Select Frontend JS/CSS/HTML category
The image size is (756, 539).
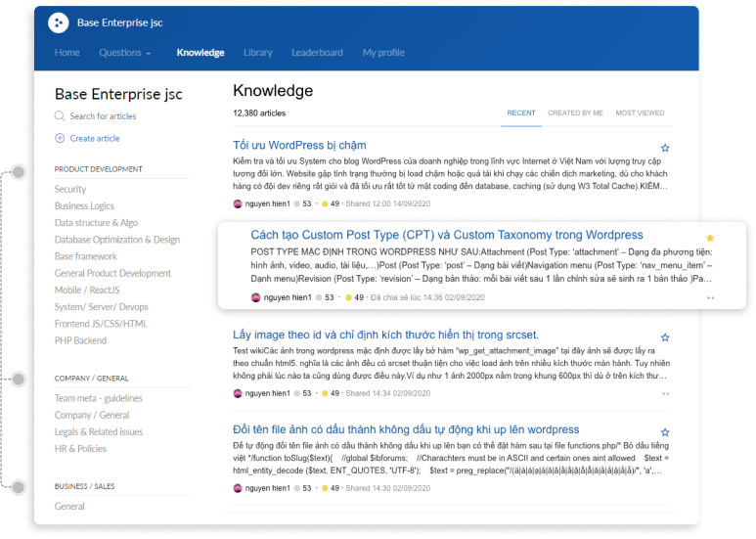(101, 324)
